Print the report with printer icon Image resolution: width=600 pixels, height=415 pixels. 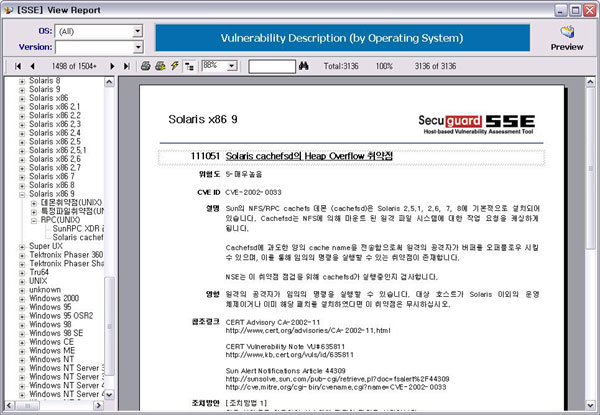click(146, 65)
